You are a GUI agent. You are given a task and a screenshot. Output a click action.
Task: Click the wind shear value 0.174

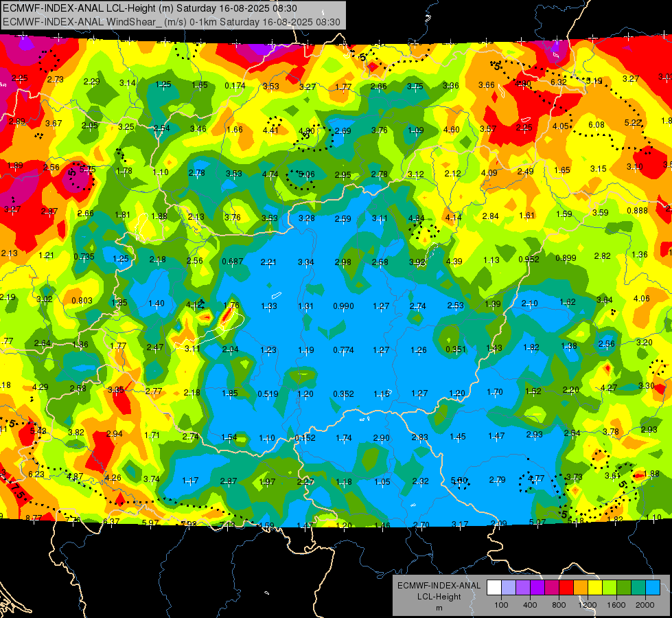[235, 86]
